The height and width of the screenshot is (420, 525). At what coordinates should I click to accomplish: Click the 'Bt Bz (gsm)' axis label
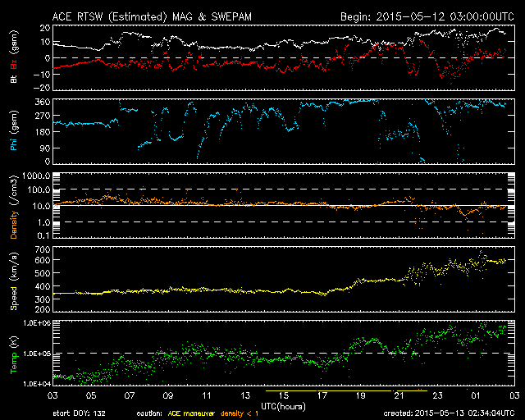pos(14,57)
